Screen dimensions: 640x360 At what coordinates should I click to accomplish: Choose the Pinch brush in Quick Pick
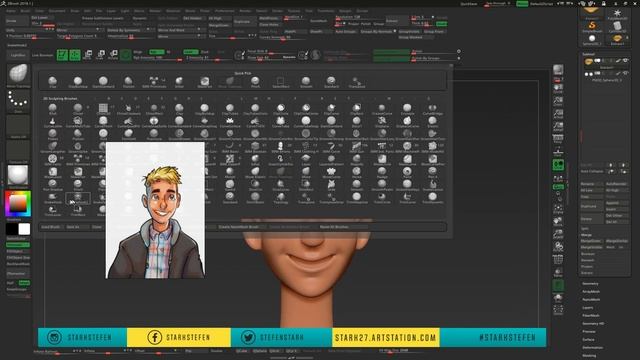[x=255, y=82]
